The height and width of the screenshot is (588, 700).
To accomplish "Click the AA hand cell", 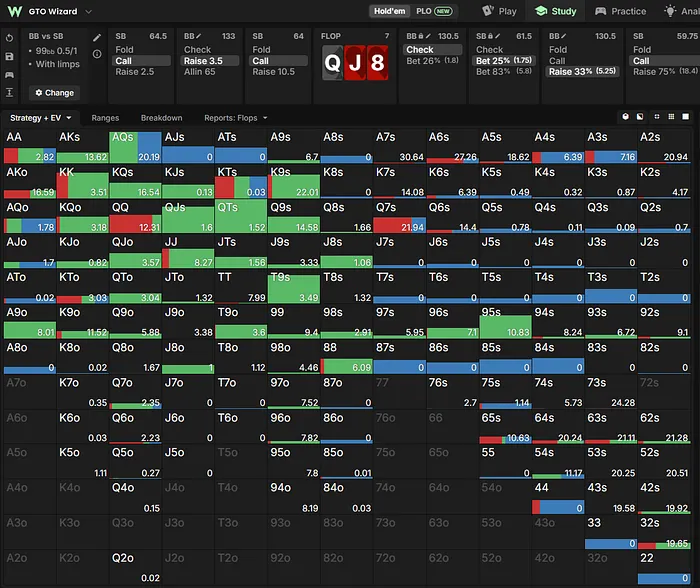I will point(30,147).
